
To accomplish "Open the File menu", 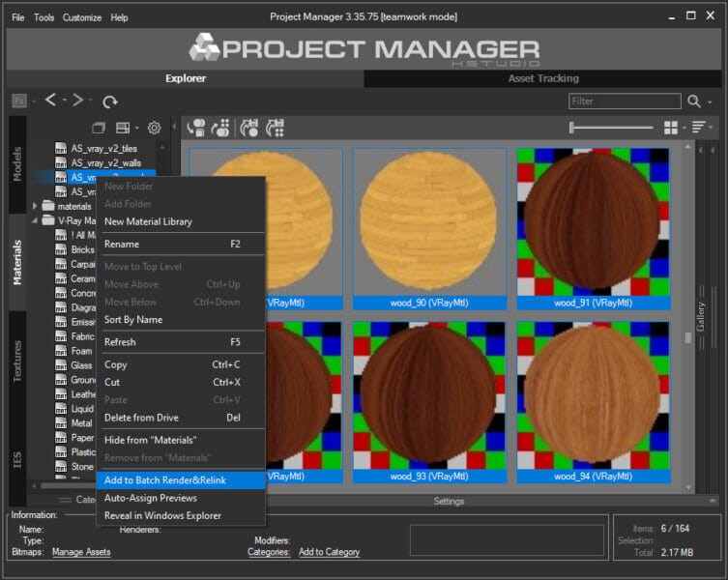I will click(17, 17).
